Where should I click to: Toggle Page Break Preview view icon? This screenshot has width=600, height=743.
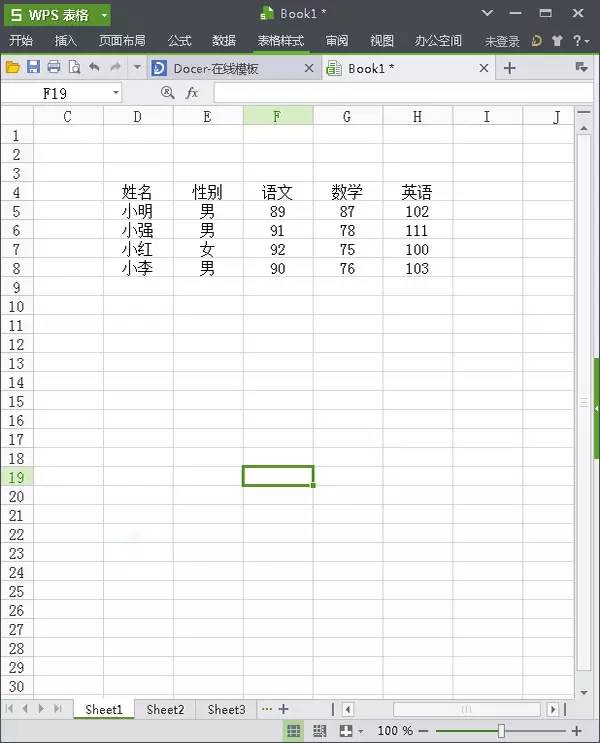[x=319, y=731]
